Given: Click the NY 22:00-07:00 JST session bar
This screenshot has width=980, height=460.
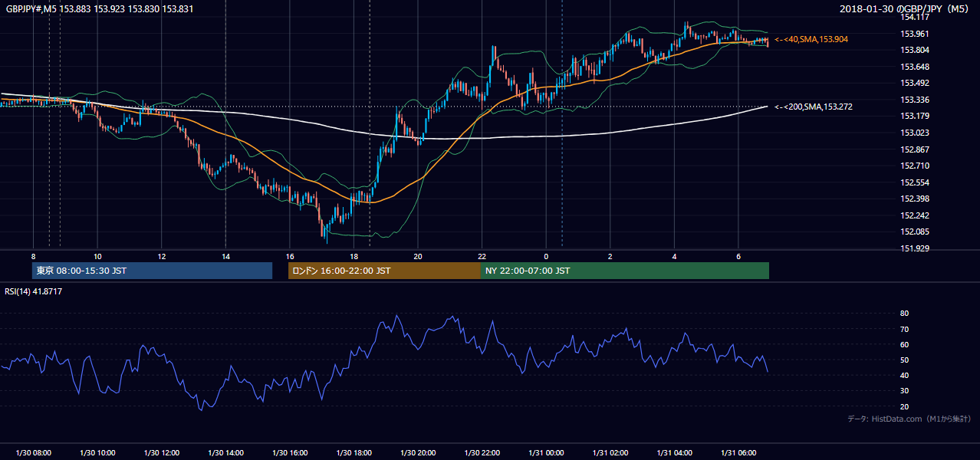Looking at the screenshot, I should tap(625, 271).
